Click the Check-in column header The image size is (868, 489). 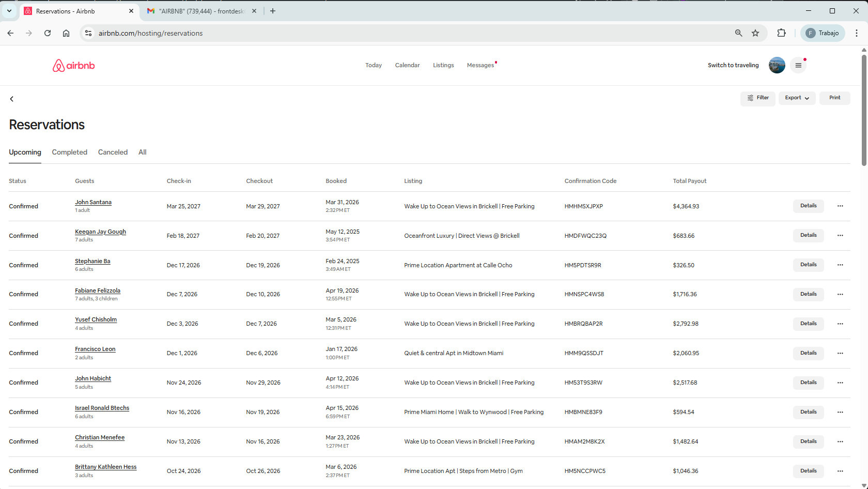coord(179,181)
